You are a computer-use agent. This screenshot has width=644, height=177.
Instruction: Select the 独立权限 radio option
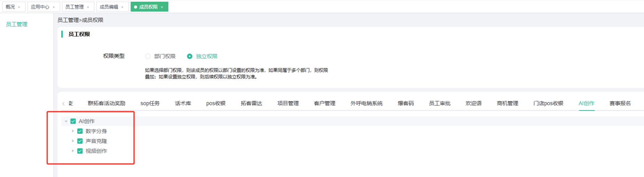pos(190,56)
